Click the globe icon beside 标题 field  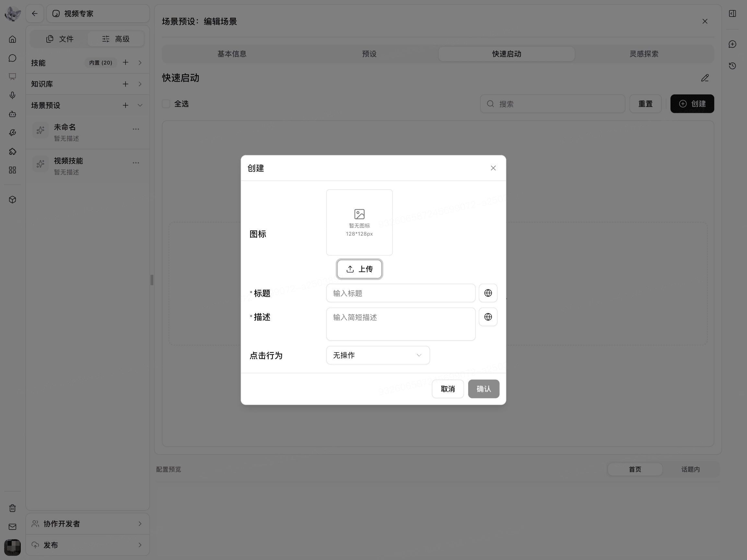point(488,293)
